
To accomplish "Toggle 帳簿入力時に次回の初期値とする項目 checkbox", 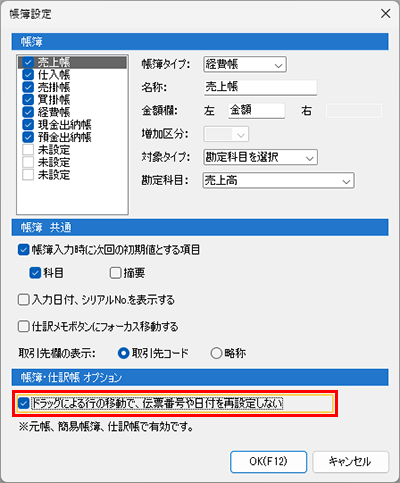I will pyautogui.click(x=23, y=250).
